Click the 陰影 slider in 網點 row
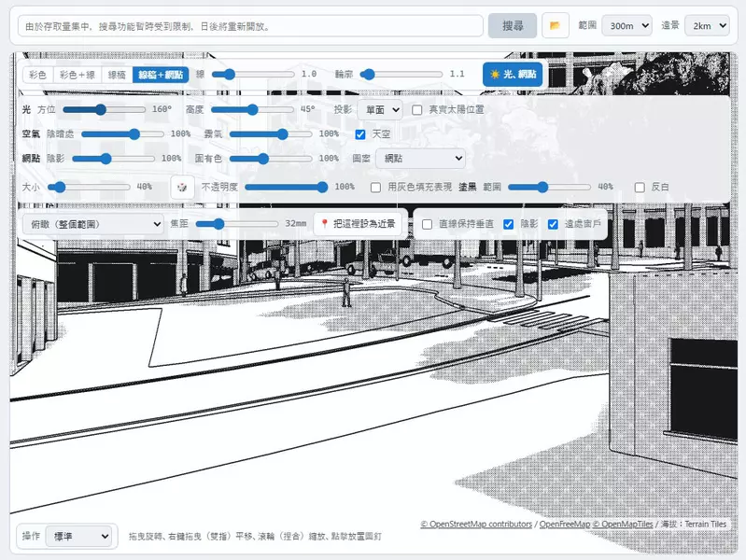746x560 pixels. (x=113, y=159)
